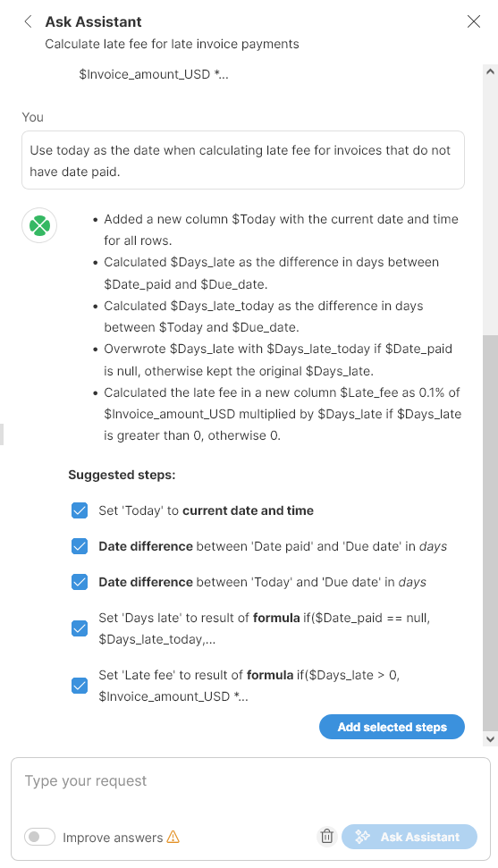Image resolution: width=498 pixels, height=868 pixels.
Task: Click the back arrow beside Ask Assistant
Action: 28,21
